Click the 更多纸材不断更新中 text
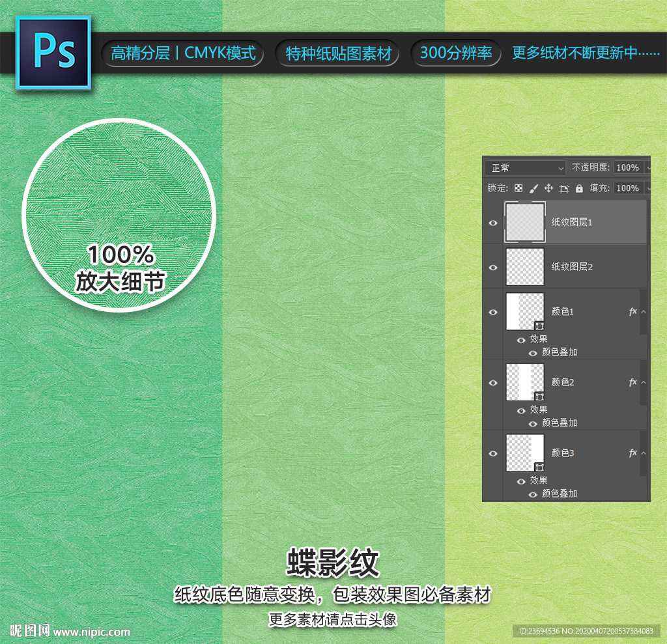This screenshot has height=644, width=667. [x=586, y=53]
